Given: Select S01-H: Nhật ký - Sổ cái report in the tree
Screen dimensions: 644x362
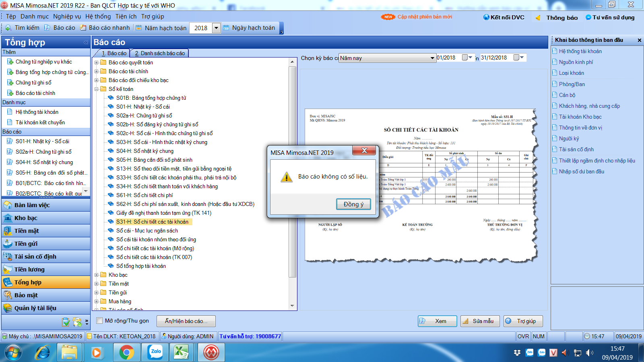Looking at the screenshot, I should pyautogui.click(x=143, y=107).
